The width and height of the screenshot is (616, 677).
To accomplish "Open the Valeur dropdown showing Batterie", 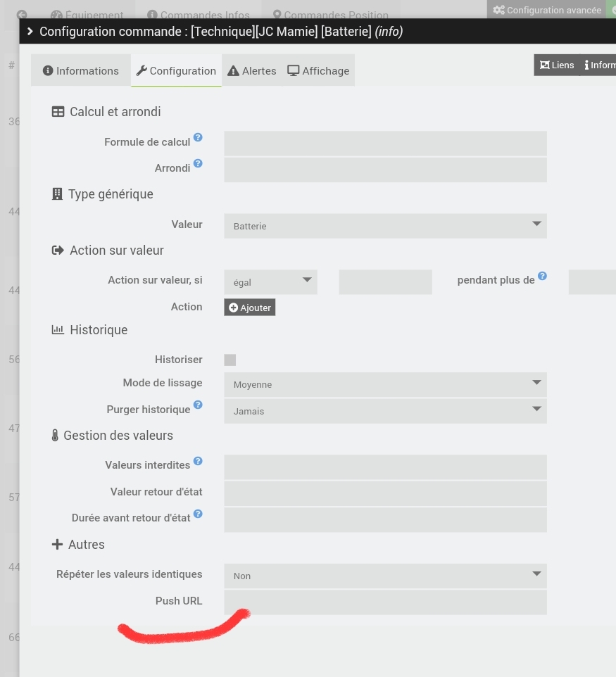I will (384, 225).
